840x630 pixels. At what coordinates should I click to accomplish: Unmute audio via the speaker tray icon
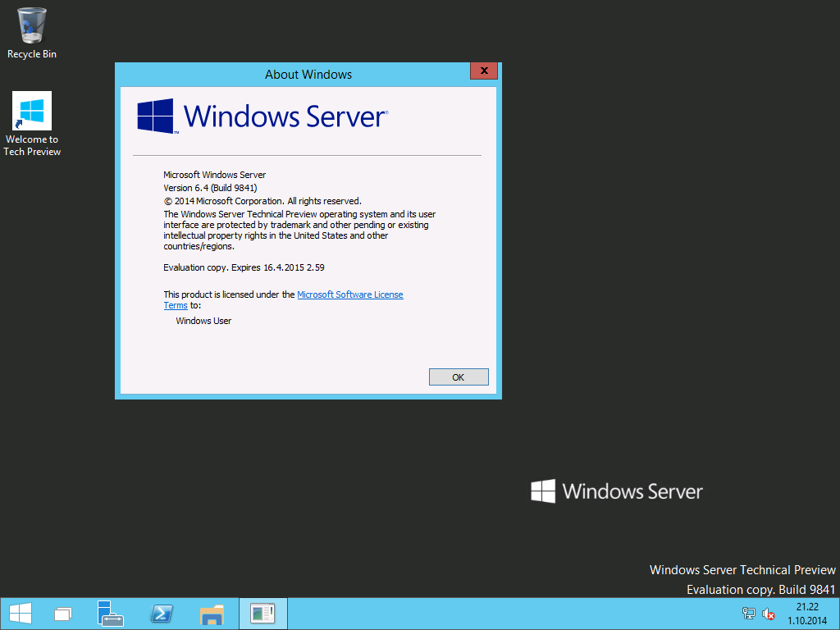coord(768,613)
